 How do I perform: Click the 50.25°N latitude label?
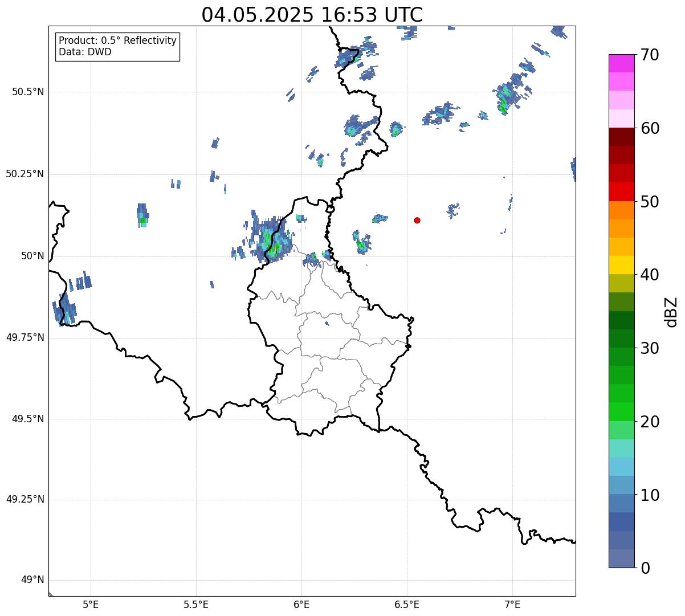[25, 174]
